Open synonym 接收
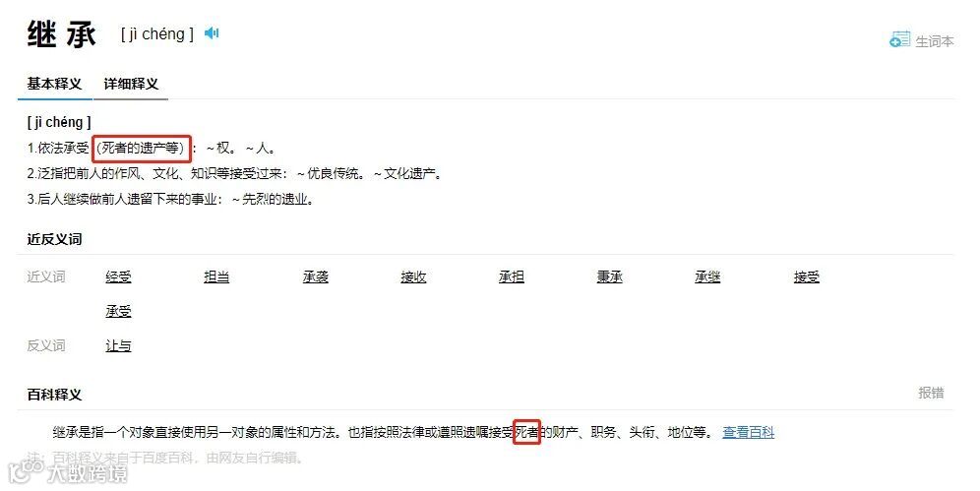980x491 pixels. [413, 276]
